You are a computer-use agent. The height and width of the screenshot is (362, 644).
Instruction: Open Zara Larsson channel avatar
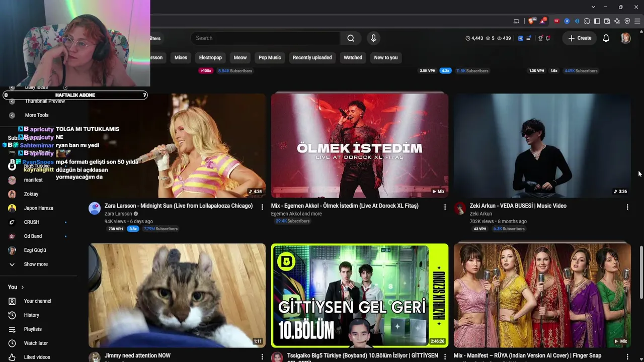point(95,208)
